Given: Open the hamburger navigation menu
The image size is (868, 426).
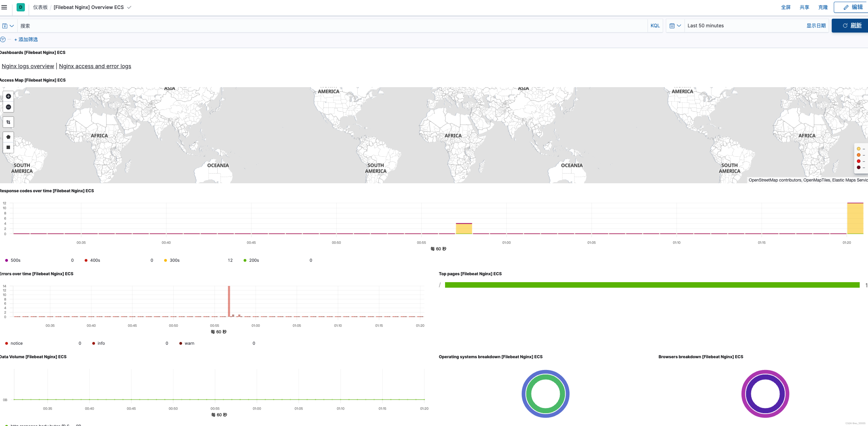Looking at the screenshot, I should (4, 7).
